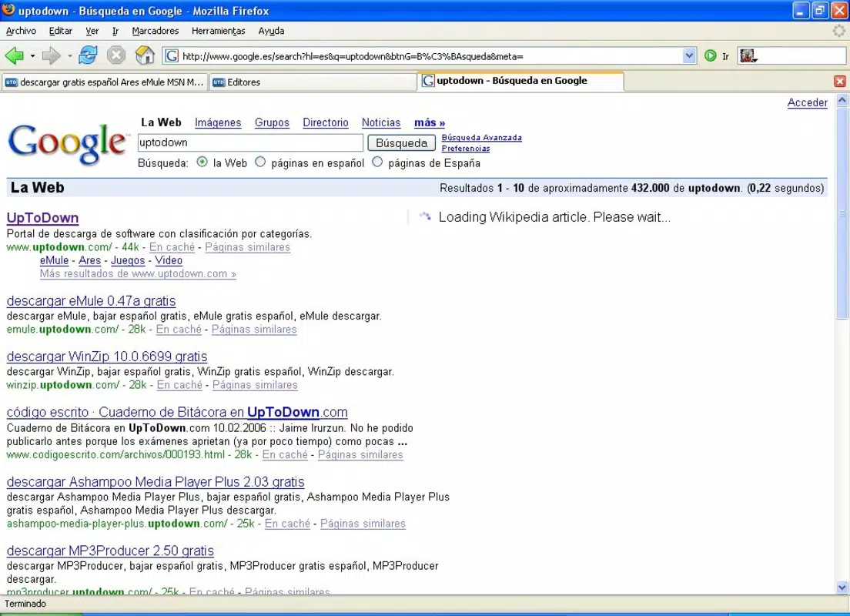Click the Video sitelink
Screen dimensions: 850x616
tap(169, 260)
